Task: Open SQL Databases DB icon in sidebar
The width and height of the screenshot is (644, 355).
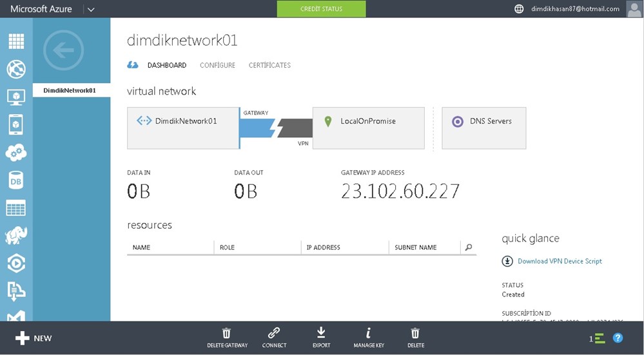Action: (x=16, y=180)
